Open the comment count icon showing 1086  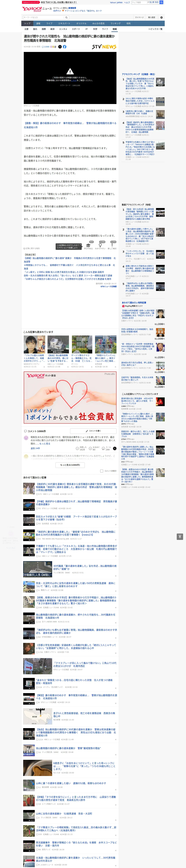[x=46, y=47]
